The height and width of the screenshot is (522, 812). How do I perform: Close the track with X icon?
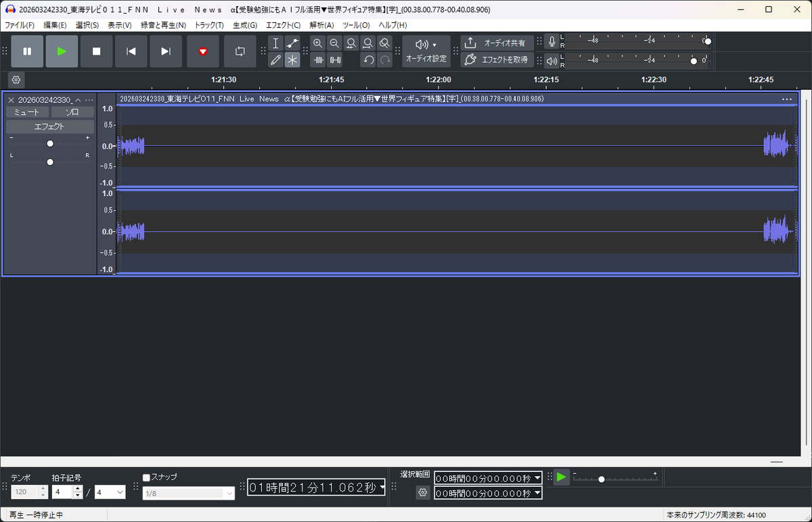coord(11,99)
